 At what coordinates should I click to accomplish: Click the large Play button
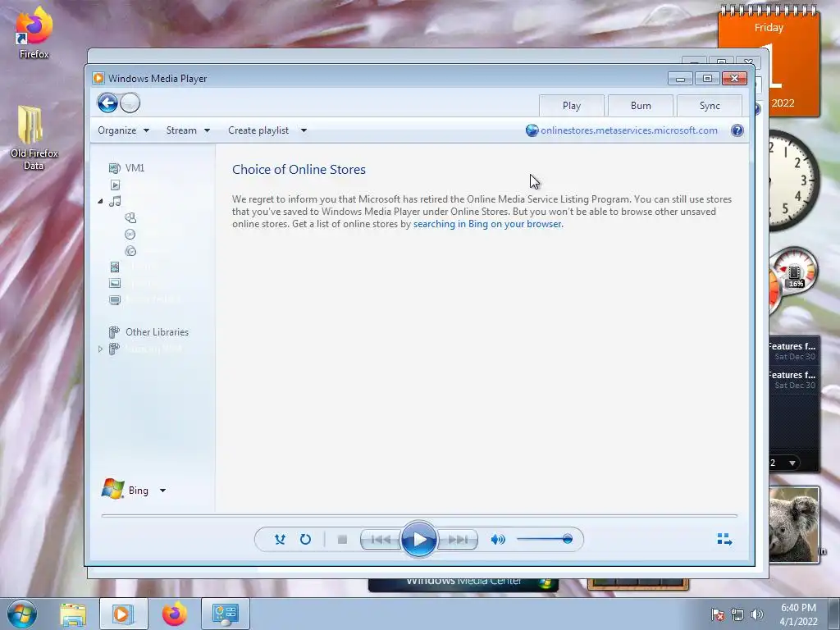(x=418, y=539)
